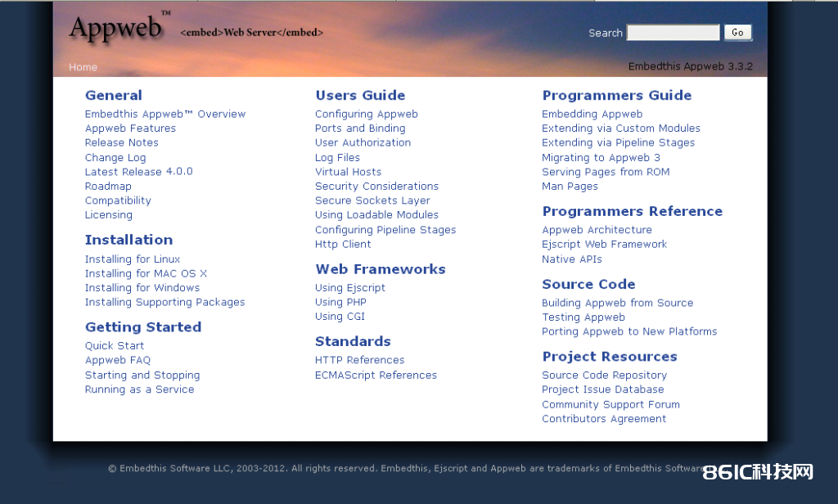Viewport: 838px width, 504px height.
Task: Open Using Loadable Modules link
Action: pos(376,215)
